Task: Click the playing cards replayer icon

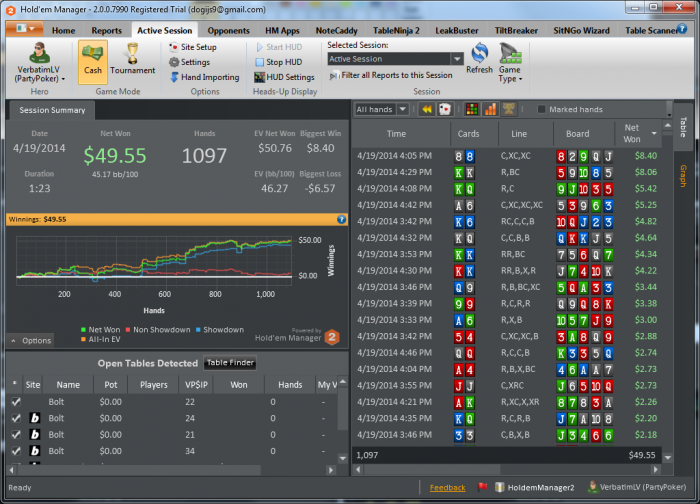Action: click(x=445, y=109)
